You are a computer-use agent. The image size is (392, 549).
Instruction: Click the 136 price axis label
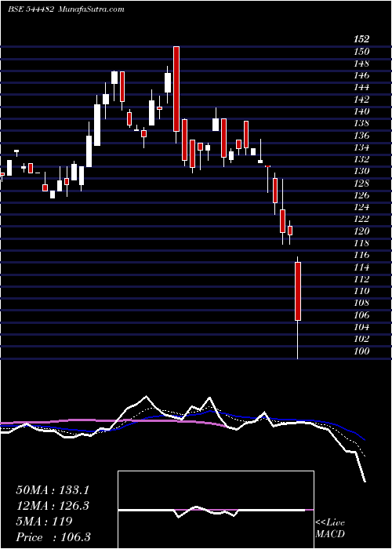[x=361, y=135]
